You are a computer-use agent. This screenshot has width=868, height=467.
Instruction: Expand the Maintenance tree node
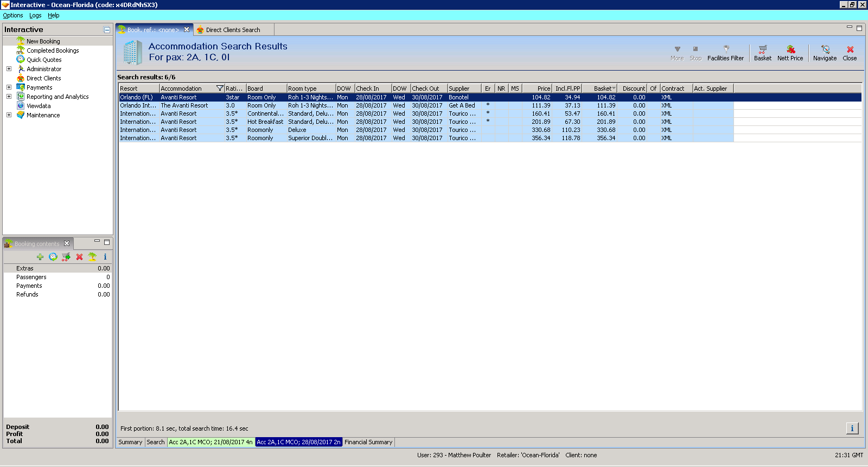[x=9, y=115]
